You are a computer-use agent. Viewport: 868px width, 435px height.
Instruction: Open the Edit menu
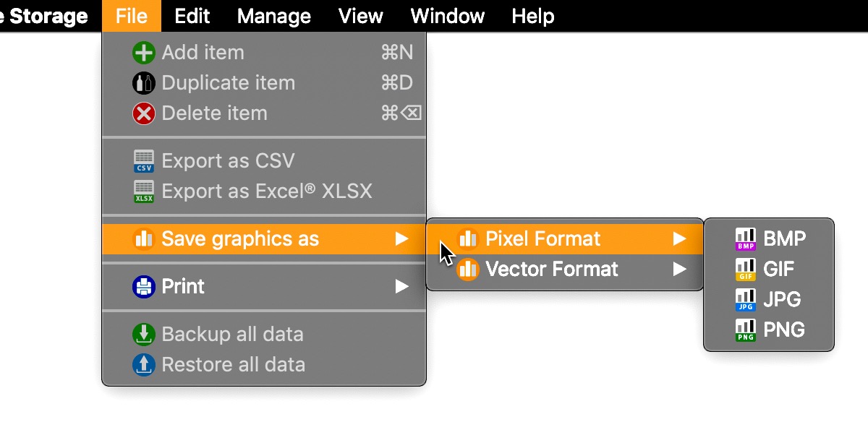[x=192, y=16]
